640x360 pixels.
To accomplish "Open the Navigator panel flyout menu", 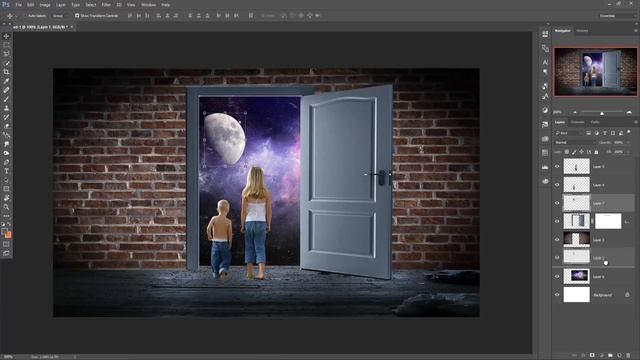I will click(636, 31).
